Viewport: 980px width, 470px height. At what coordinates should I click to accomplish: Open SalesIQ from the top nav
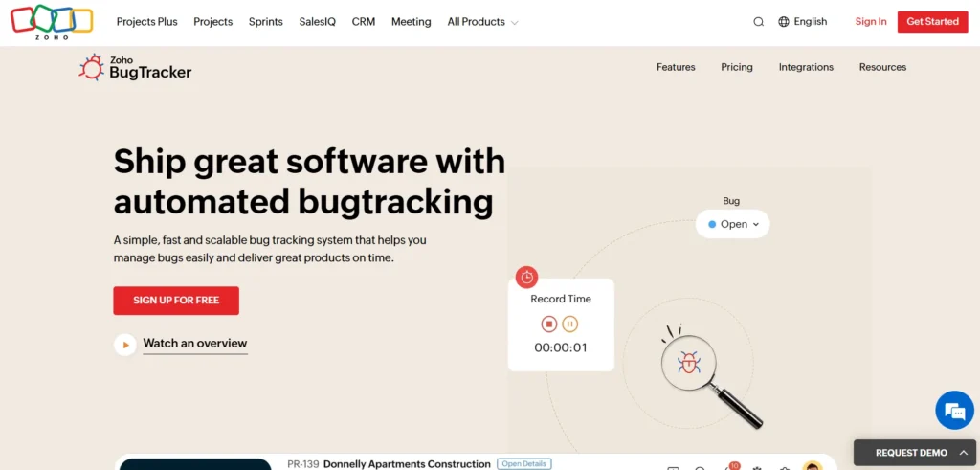318,22
